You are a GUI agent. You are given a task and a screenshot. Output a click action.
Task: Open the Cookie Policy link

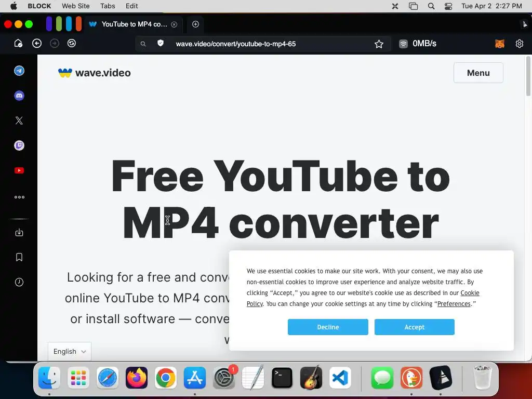[x=470, y=293]
